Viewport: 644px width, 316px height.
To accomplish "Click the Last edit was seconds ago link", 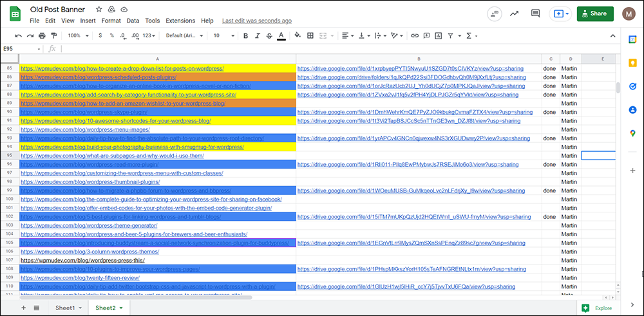I will (x=257, y=21).
